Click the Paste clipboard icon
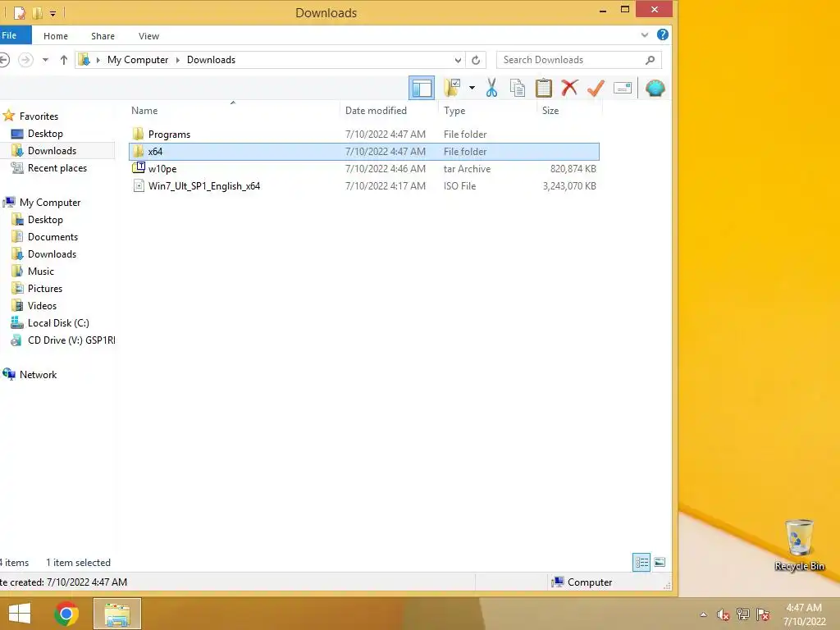This screenshot has height=630, width=840. tap(543, 88)
